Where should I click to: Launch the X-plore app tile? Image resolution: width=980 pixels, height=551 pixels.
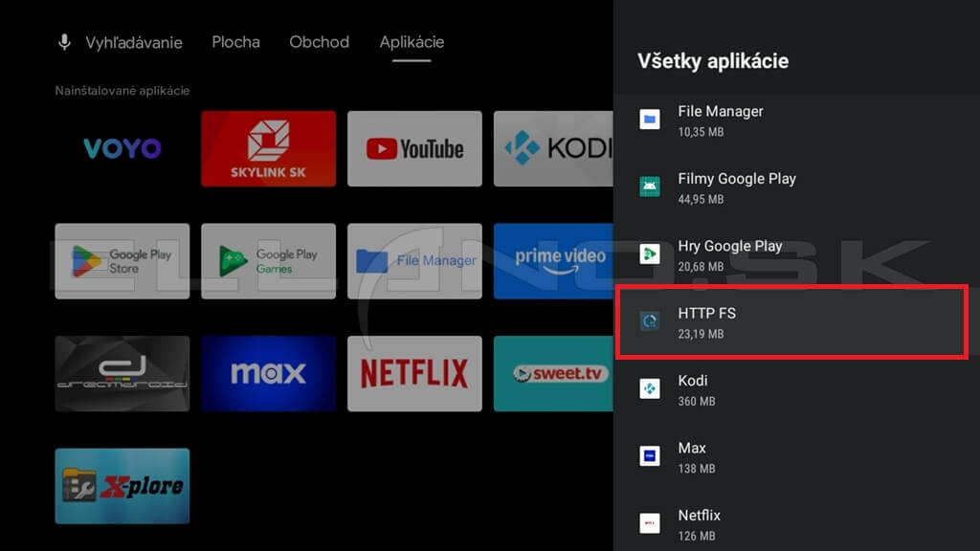pos(122,486)
